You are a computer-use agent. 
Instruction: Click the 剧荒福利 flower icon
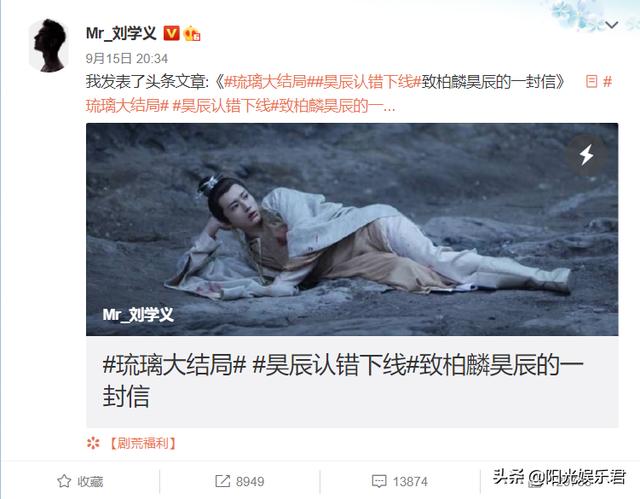(93, 443)
